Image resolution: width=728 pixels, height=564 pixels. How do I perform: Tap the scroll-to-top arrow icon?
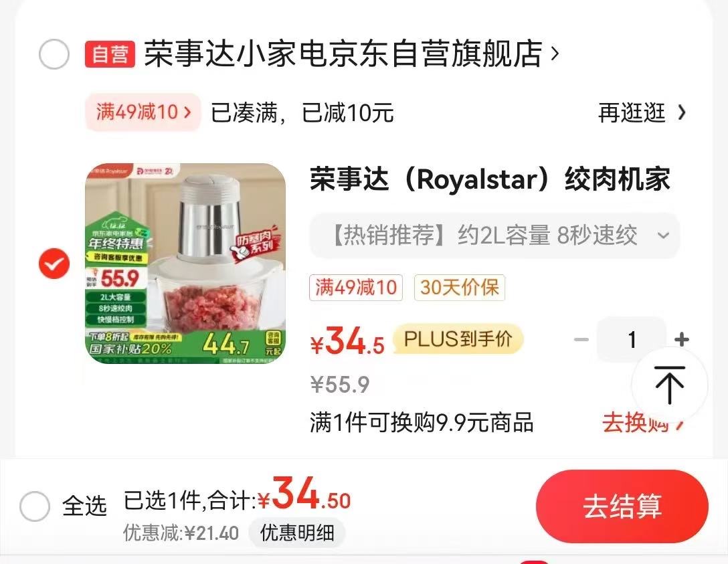[670, 384]
